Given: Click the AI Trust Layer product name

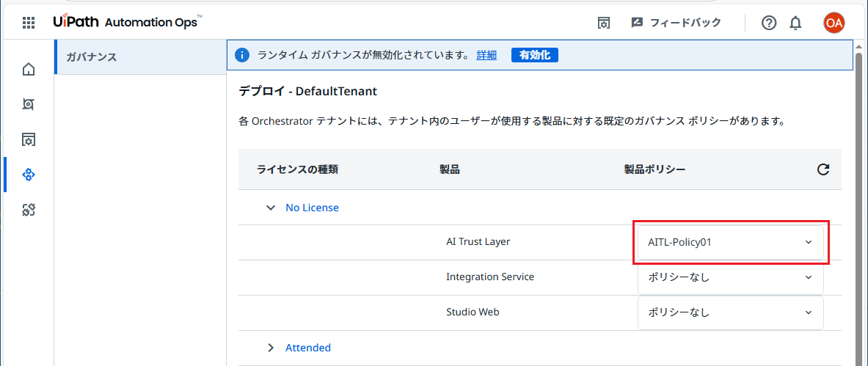Looking at the screenshot, I should [478, 242].
